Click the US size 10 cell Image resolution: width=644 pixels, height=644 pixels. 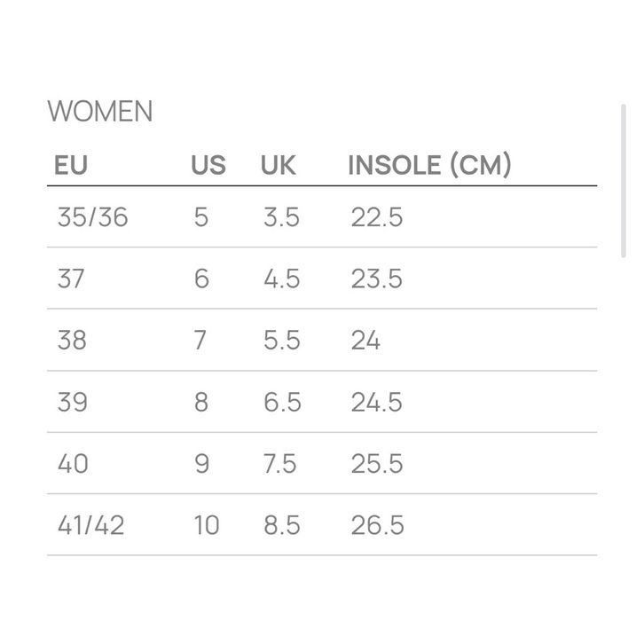pos(206,525)
